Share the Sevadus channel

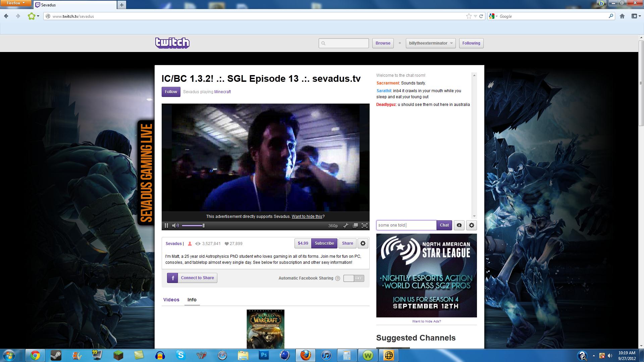(x=347, y=243)
